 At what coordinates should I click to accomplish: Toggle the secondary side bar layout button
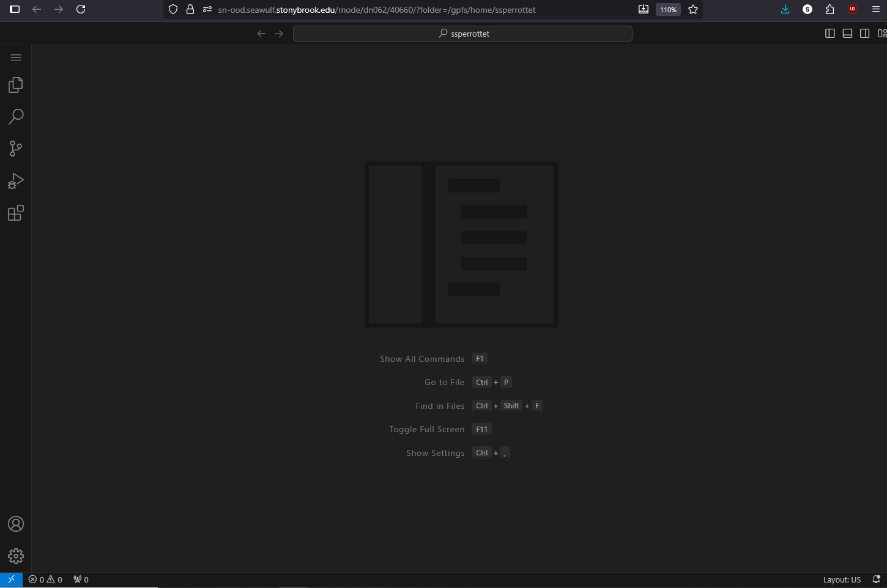(x=864, y=34)
